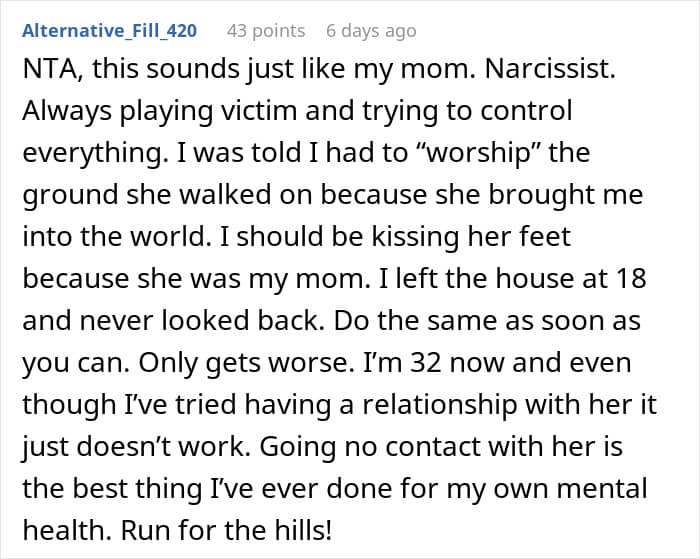Screen dimensions: 700x559
Task: Click the 43 points score label
Action: click(266, 31)
